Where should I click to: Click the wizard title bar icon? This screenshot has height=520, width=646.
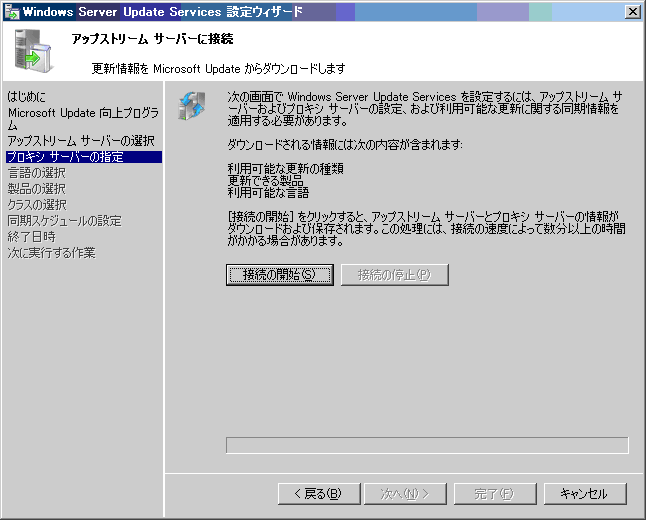point(12,12)
